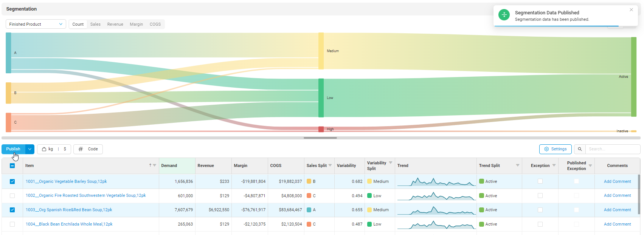Open the Publish dropdown arrow

[x=30, y=149]
